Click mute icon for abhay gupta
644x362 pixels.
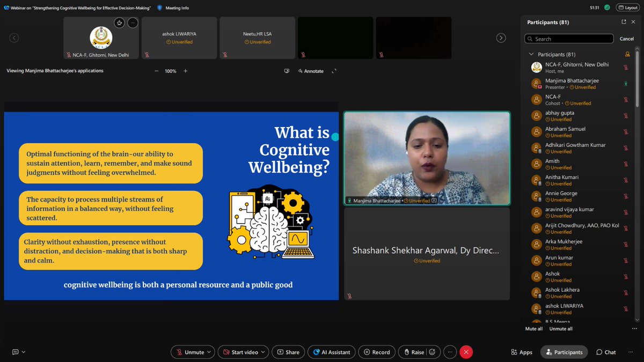[x=625, y=116]
